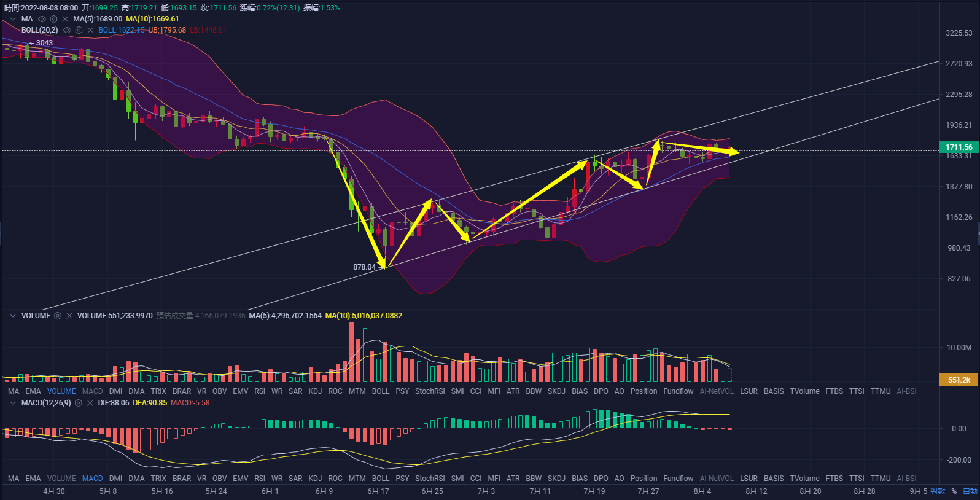
Task: Select EMA tab in volume indicator row
Action: [33, 391]
